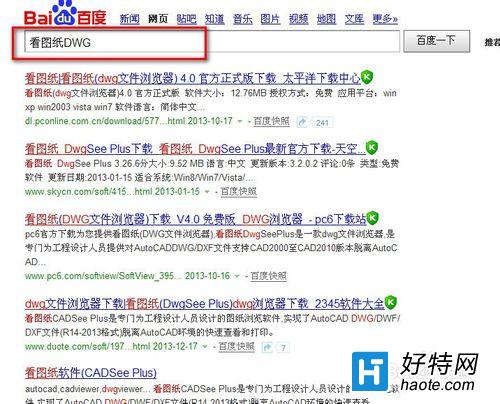
Task: Click green shield badge on DwgSee Plus result
Action: pos(372,148)
